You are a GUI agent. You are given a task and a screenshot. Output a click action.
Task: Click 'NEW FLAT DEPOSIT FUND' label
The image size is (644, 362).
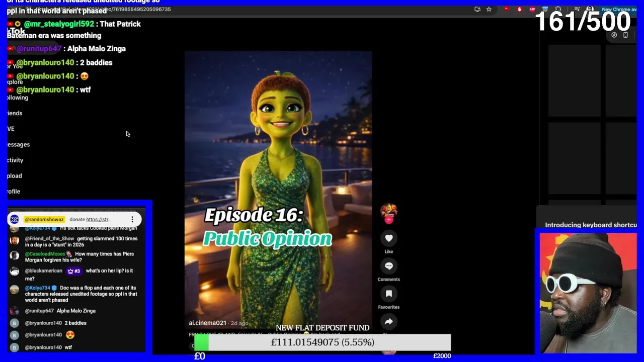click(323, 328)
